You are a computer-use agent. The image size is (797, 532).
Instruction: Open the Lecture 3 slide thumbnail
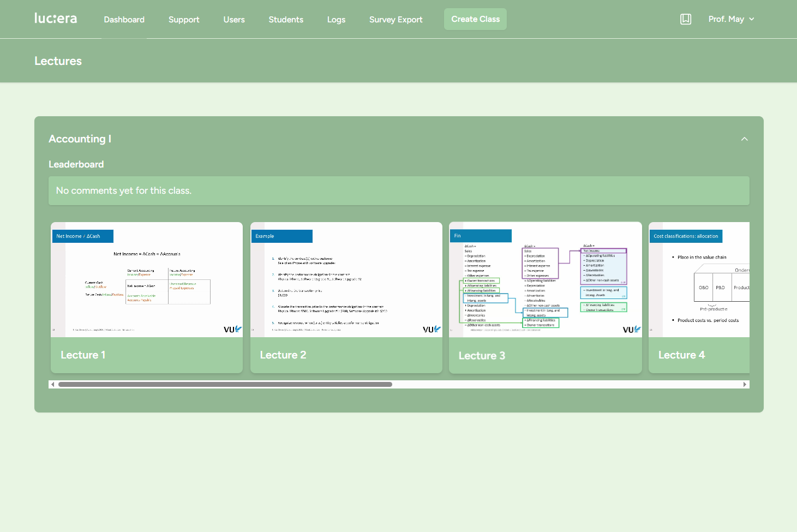point(546,279)
